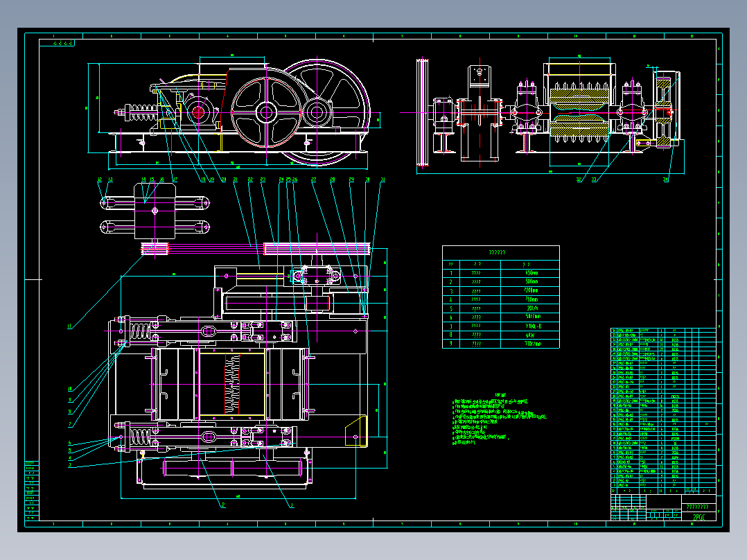The height and width of the screenshot is (560, 747).
Task: Select the tall belt pulley in section view
Action: pos(422,113)
